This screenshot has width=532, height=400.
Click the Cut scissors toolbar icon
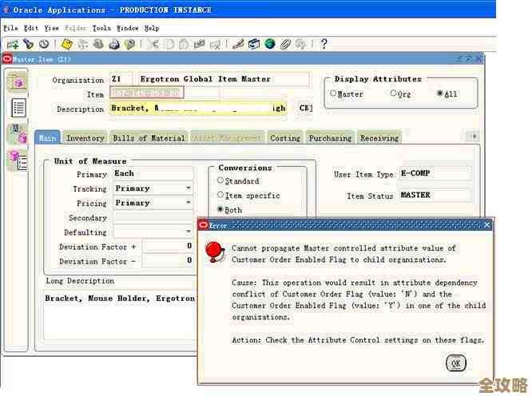(x=153, y=44)
